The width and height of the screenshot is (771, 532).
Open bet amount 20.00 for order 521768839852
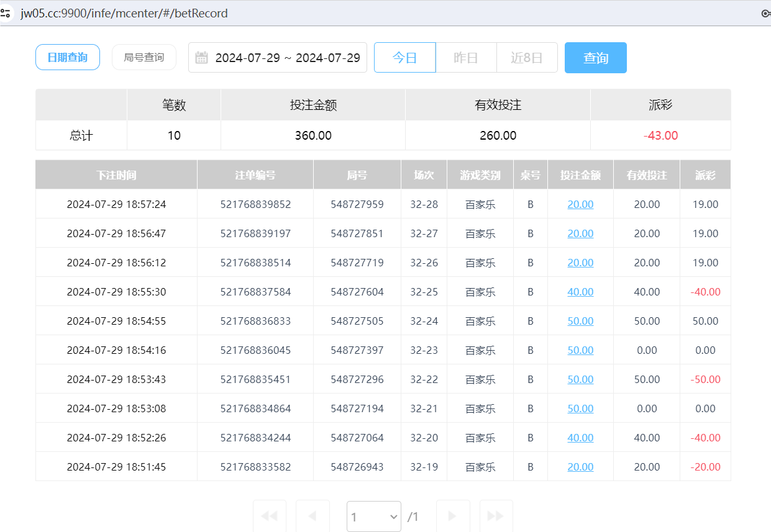(580, 204)
